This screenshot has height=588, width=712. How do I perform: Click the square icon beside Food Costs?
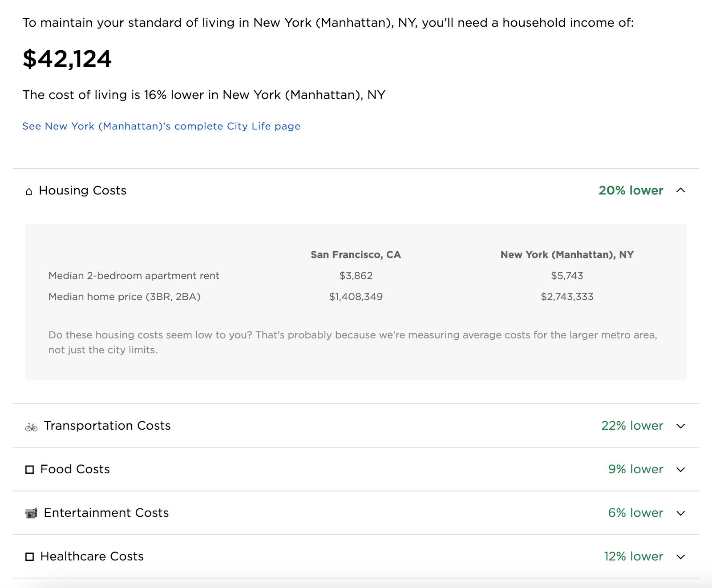coord(29,469)
